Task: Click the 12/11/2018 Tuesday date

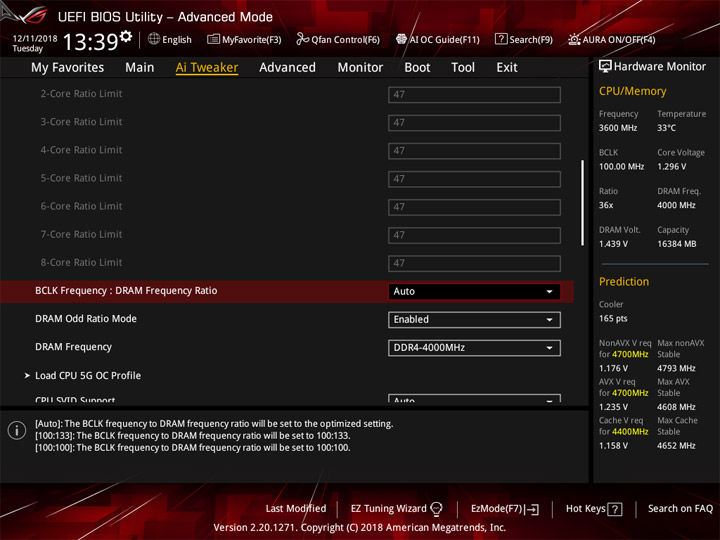Action: point(34,43)
